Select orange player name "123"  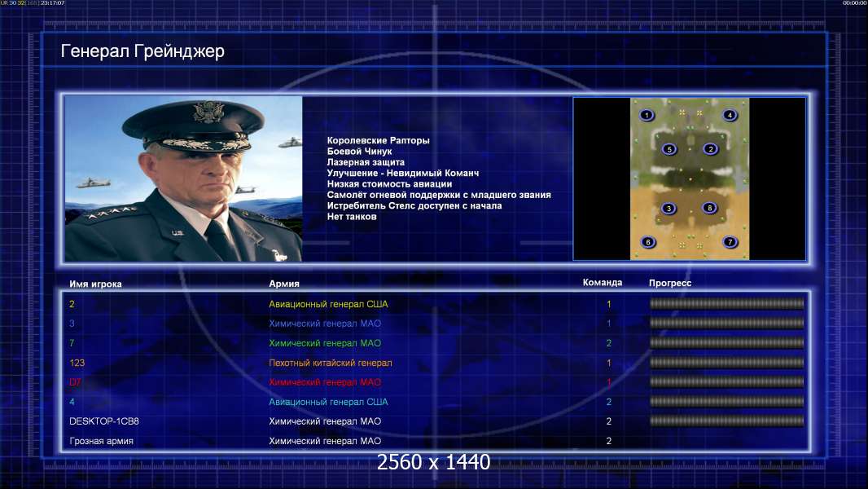click(x=77, y=363)
